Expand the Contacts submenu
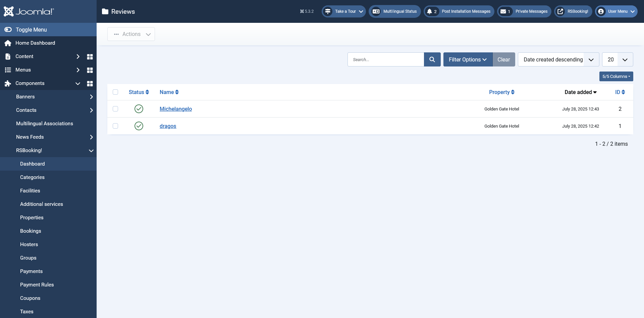This screenshot has height=318, width=644. [91, 110]
